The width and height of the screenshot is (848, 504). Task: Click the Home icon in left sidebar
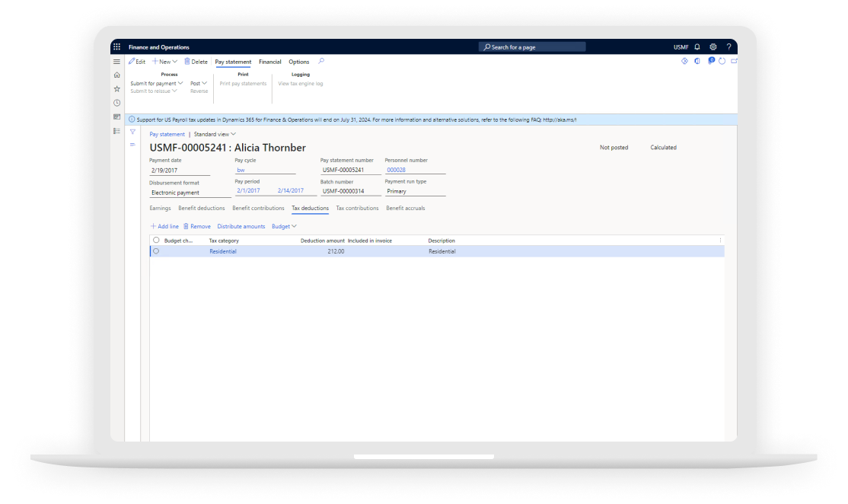point(116,75)
